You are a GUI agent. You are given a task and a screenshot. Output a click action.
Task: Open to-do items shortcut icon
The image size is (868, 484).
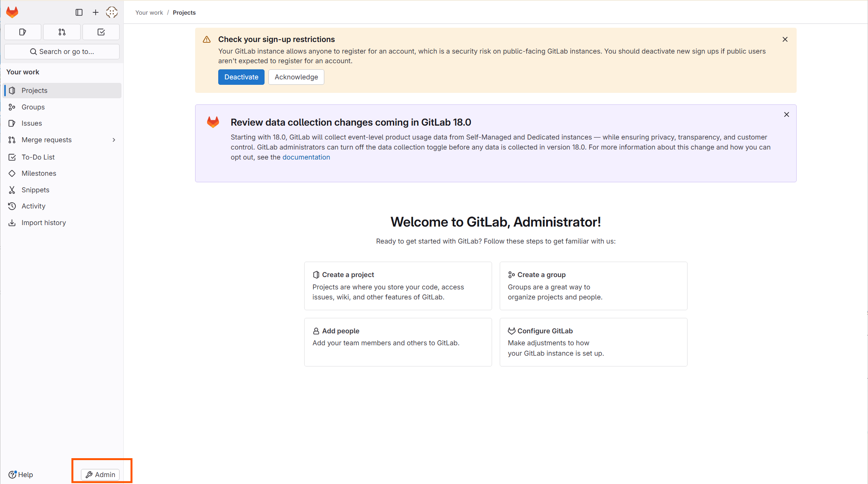pos(101,32)
